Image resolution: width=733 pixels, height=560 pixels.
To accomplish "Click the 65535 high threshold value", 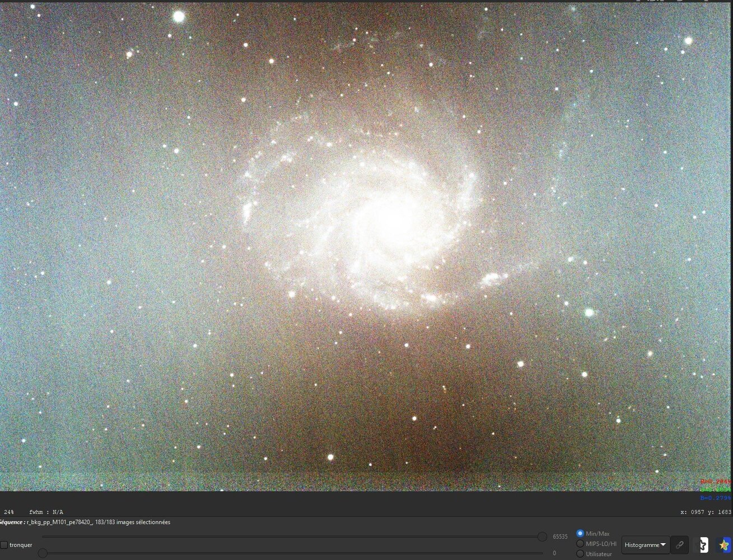I will tap(559, 536).
